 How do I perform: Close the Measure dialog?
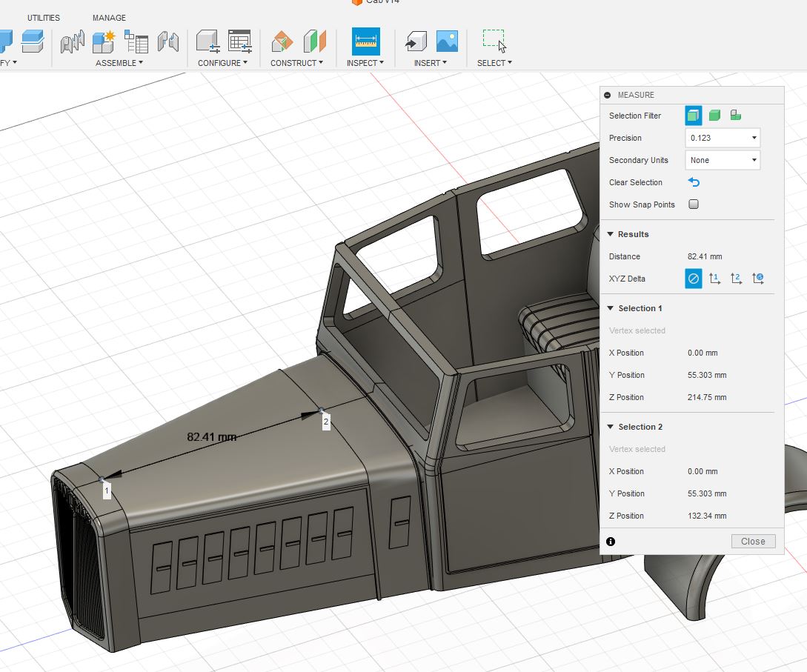[x=753, y=542]
